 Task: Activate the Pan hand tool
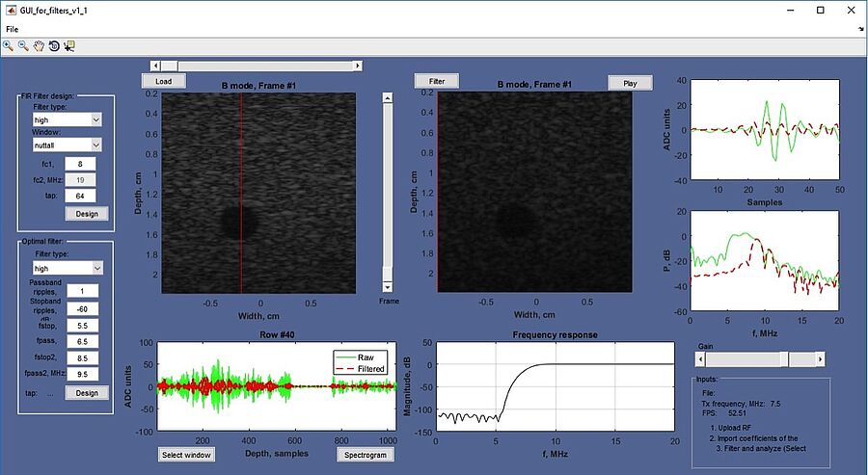39,45
